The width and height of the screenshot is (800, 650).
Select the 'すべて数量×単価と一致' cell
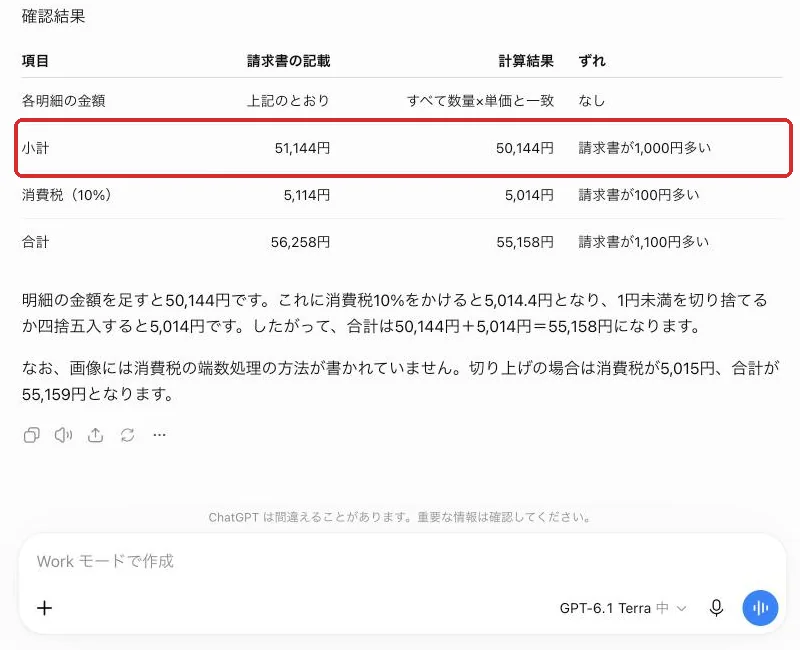click(x=481, y=101)
